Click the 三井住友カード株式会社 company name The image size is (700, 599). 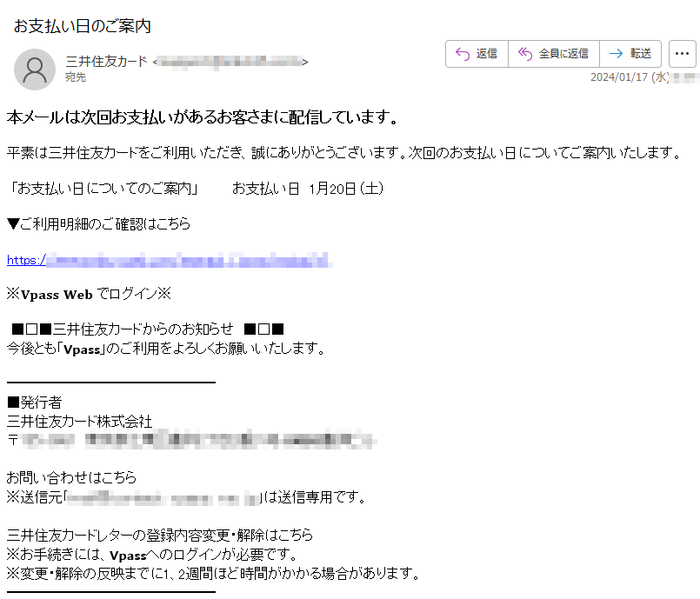(79, 422)
